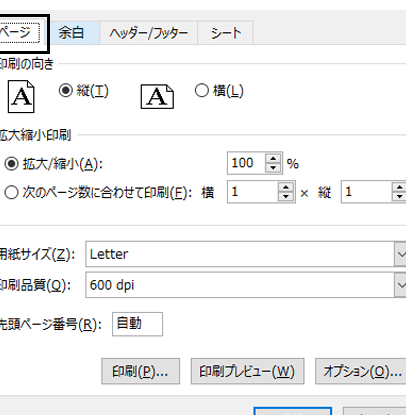Switch to the シート tab
The height and width of the screenshot is (415, 406).
226,33
